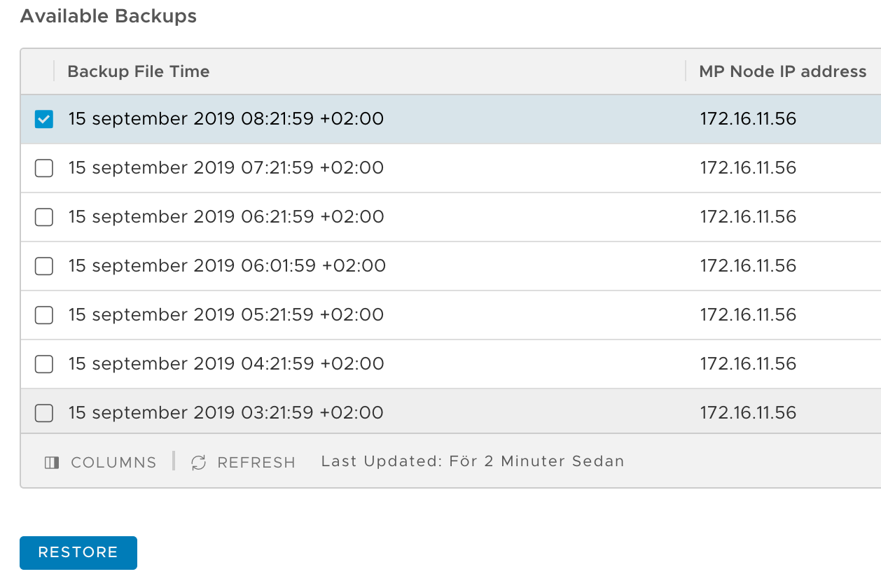Uncheck the 08:21:59 backup checkbox
Screen dimensions: 881x588
44,120
